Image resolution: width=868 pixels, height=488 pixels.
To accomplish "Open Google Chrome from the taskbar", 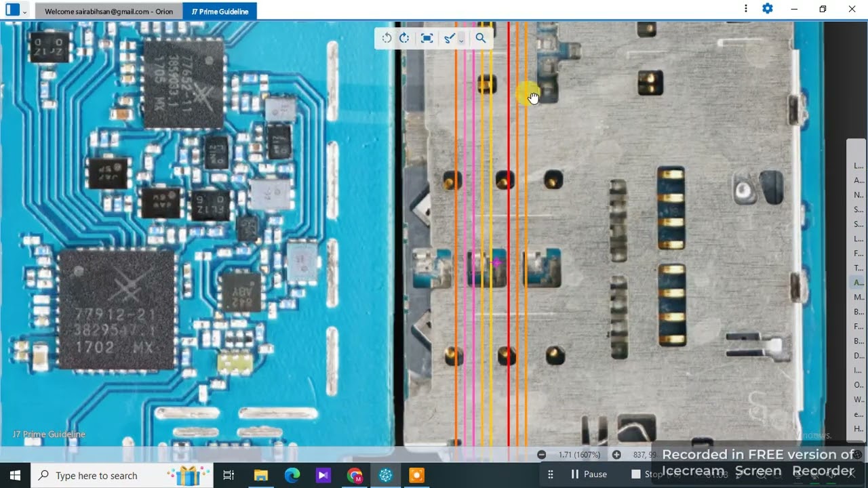I will click(x=355, y=475).
